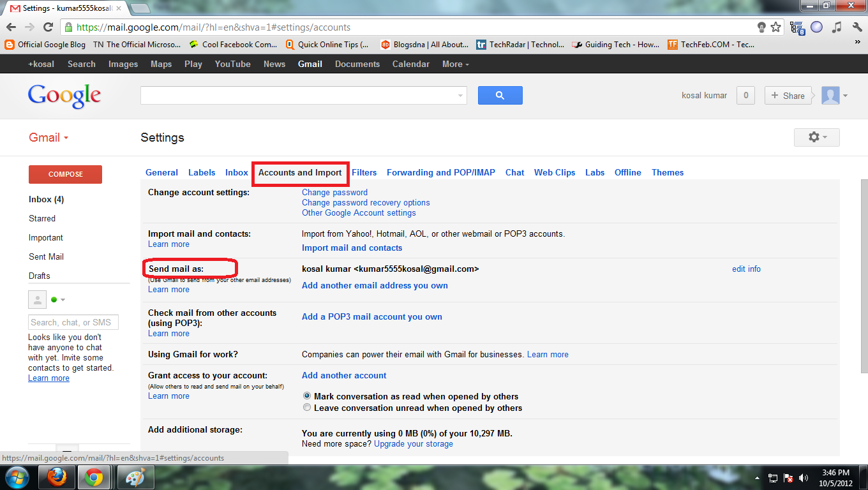
Task: Click the browser forward arrow
Action: [29, 27]
